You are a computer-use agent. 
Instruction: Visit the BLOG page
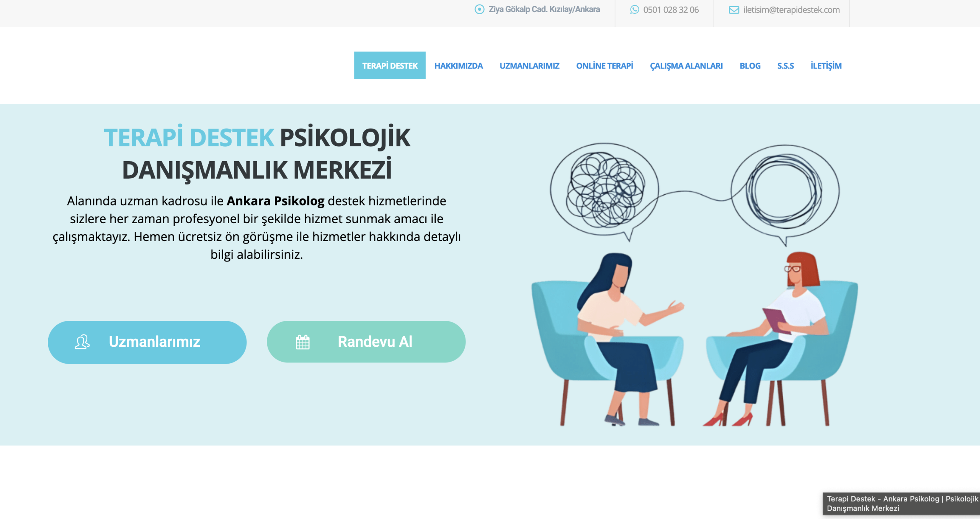tap(750, 66)
